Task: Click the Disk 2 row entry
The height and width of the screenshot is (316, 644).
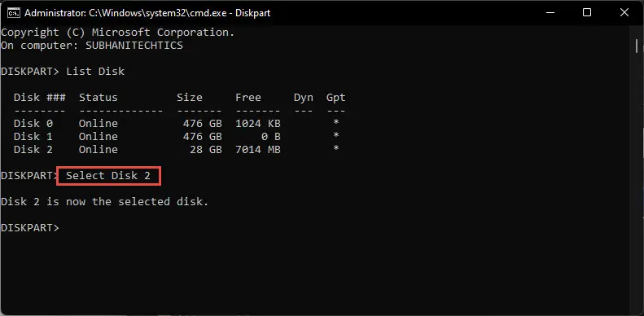Action: point(177,150)
